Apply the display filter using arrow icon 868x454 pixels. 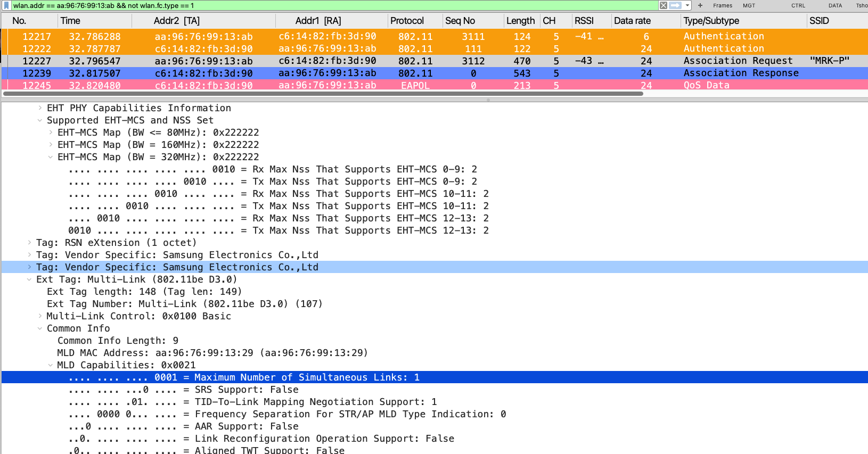[675, 5]
